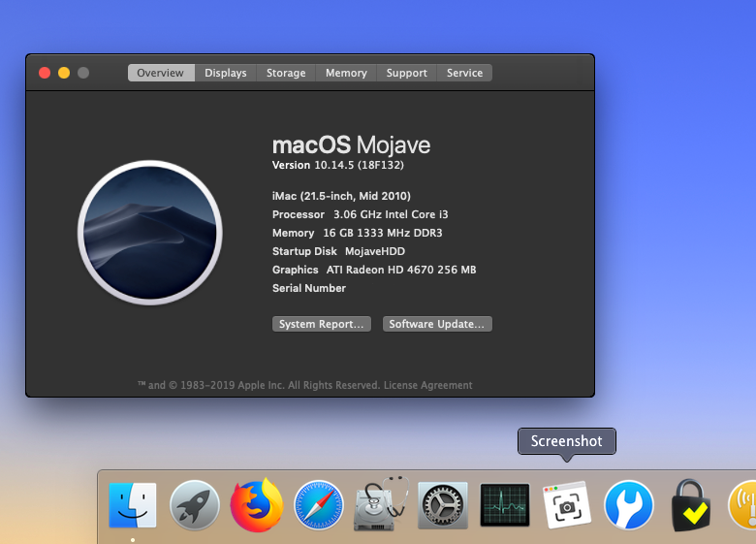Click iMac (21.5-inch, Mid 2010) text

(341, 196)
